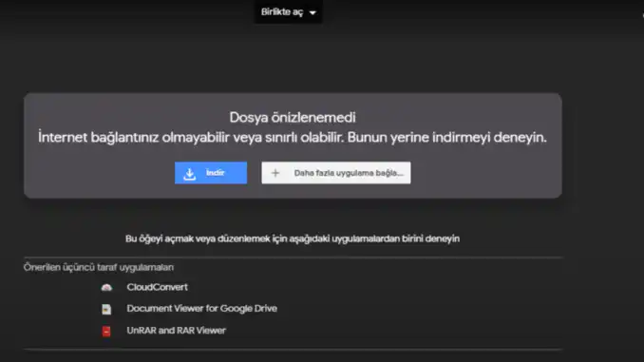This screenshot has width=644, height=362.
Task: Click the red UnRAR and RAR Viewer icon
Action: (x=106, y=332)
